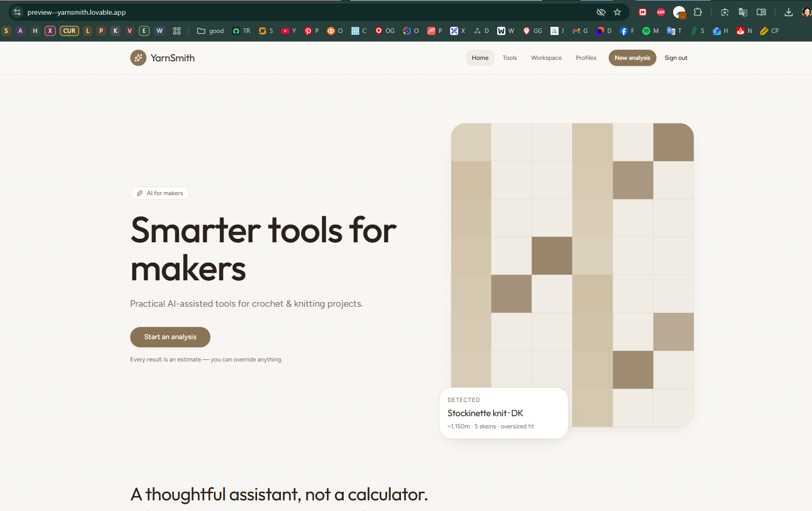The image size is (812, 511).
Task: Open the translate bookmark labeled T
Action: (x=675, y=31)
